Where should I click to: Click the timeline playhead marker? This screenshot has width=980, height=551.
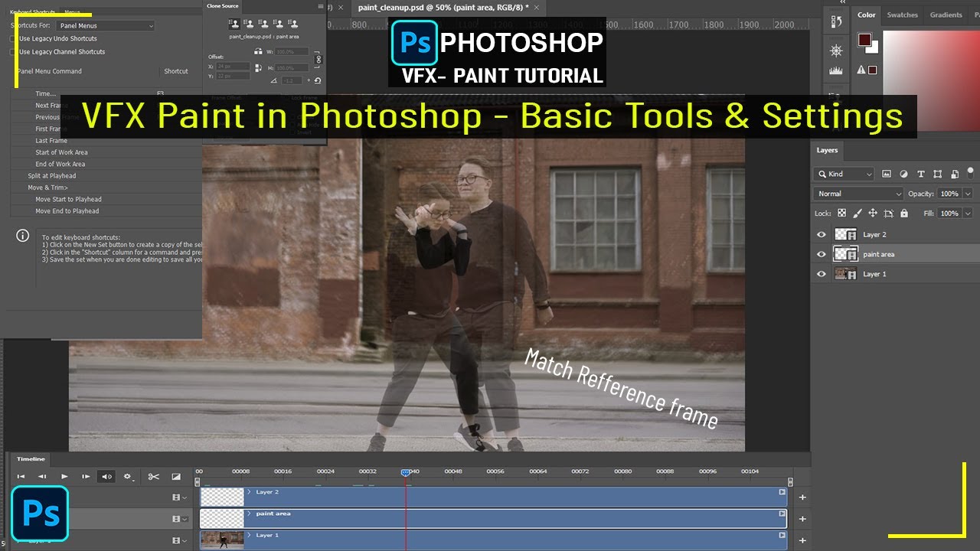pyautogui.click(x=406, y=472)
